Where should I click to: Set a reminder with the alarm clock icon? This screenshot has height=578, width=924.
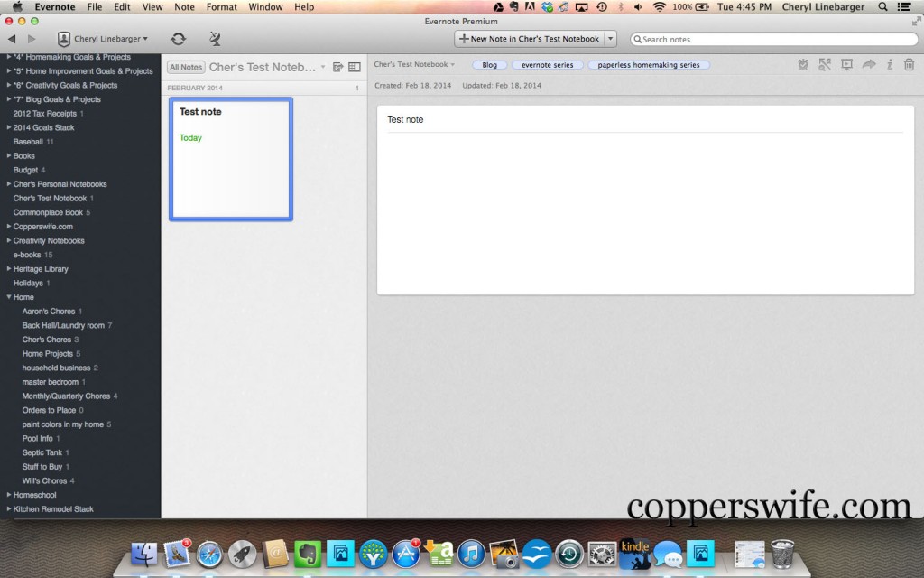(x=802, y=65)
